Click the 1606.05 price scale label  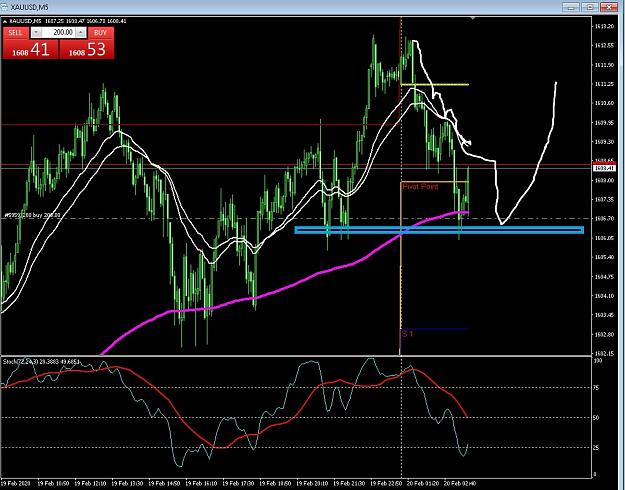pos(604,238)
